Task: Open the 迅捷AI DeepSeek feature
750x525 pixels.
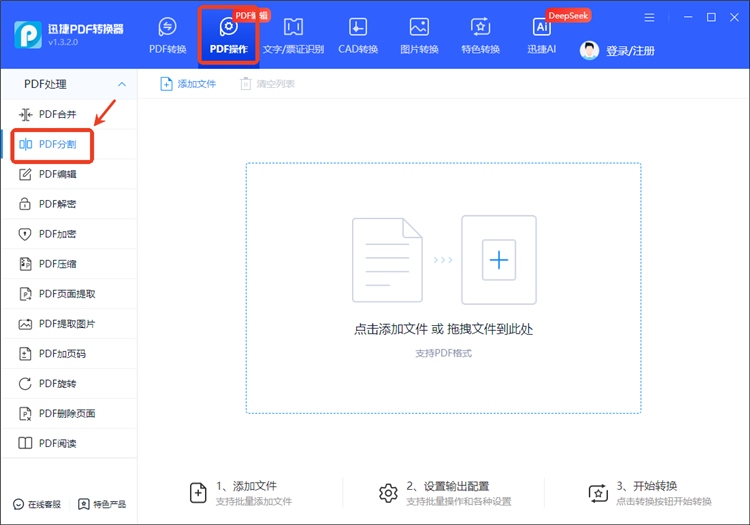Action: (542, 35)
